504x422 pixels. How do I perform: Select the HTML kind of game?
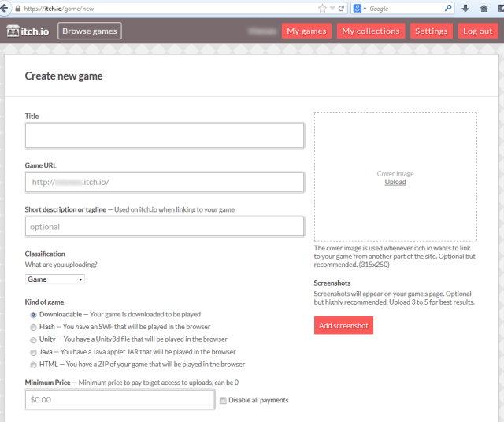tap(32, 365)
